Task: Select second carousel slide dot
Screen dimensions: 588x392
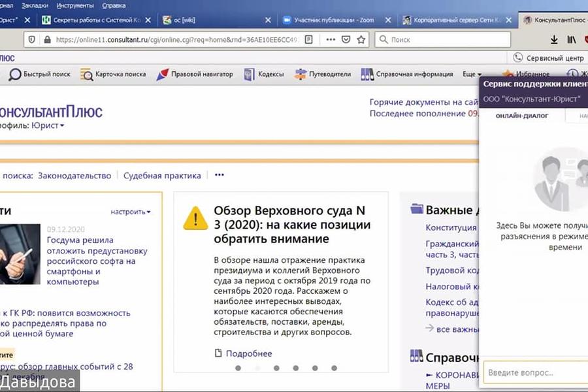Action: pos(257,368)
